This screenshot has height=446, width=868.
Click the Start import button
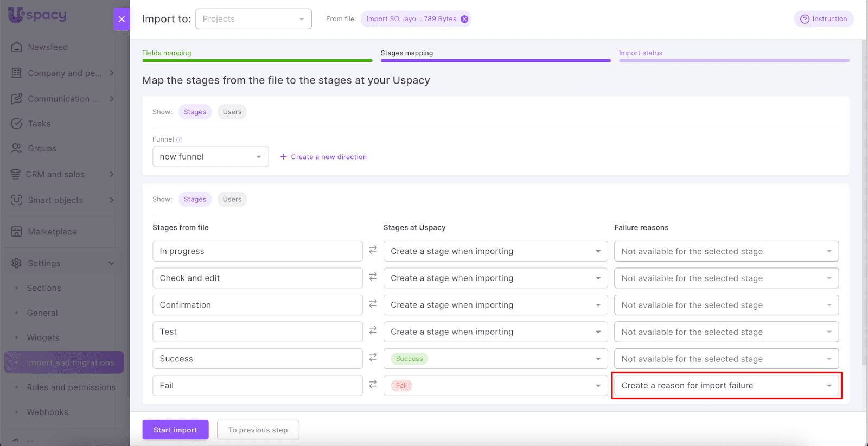[175, 430]
